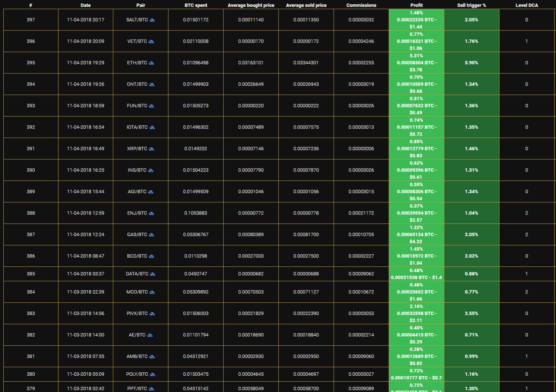Click average bought price 0.03163101
556x392 pixels.
tap(251, 63)
